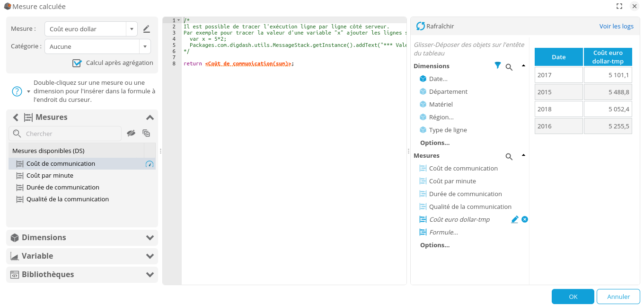Click the rename pencil icon beside Mesure field
This screenshot has height=306, width=644.
[x=146, y=29]
